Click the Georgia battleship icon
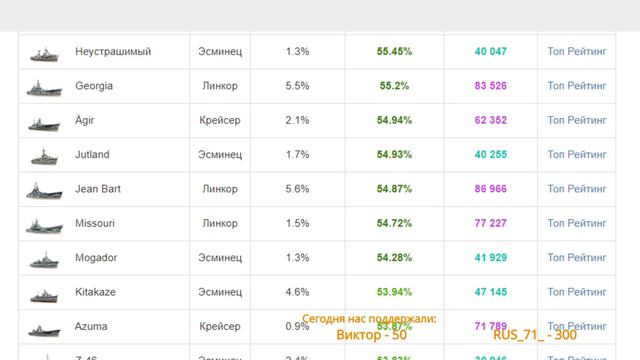 [44, 89]
